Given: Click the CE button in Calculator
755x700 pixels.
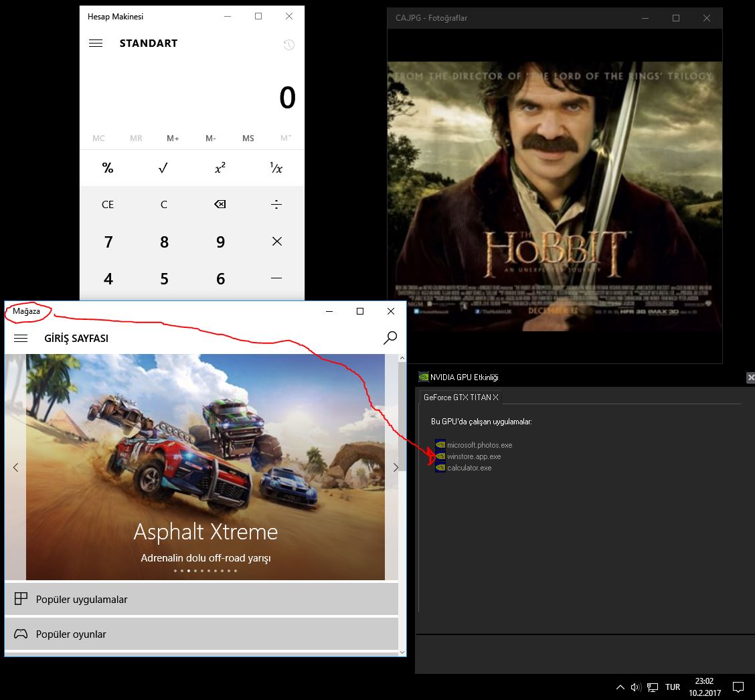Looking at the screenshot, I should (108, 204).
